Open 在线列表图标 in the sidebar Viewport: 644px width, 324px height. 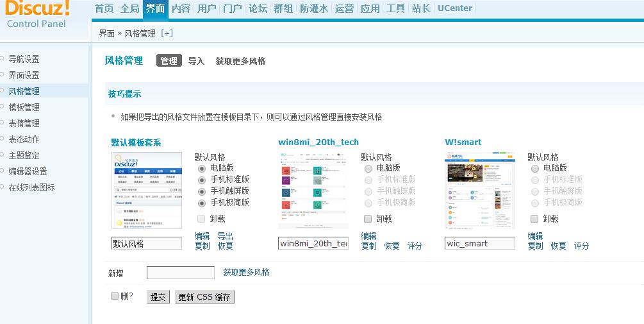pyautogui.click(x=31, y=187)
